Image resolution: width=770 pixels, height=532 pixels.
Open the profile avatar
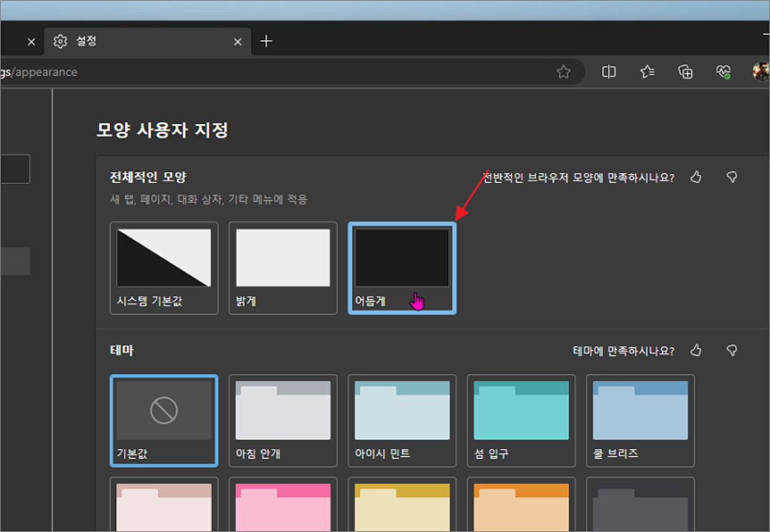tap(761, 71)
